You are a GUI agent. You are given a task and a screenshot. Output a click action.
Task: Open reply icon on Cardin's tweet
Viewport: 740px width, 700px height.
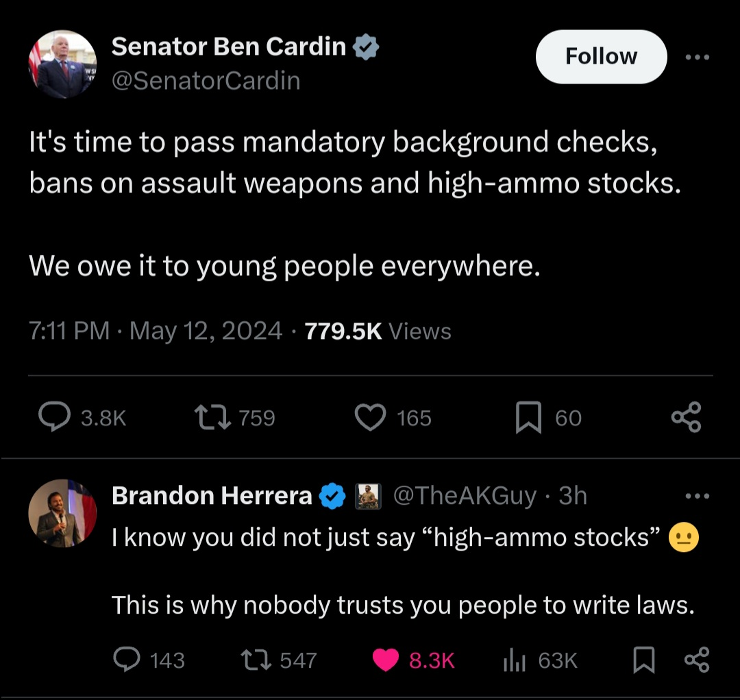(55, 417)
